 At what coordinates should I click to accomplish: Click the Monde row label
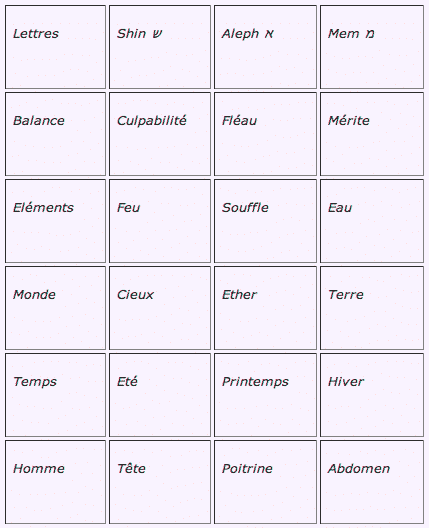click(56, 308)
